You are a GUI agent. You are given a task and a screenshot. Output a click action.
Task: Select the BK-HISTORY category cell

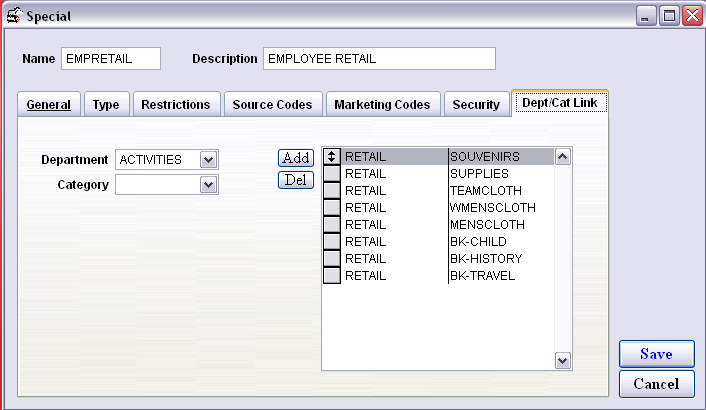(501, 258)
